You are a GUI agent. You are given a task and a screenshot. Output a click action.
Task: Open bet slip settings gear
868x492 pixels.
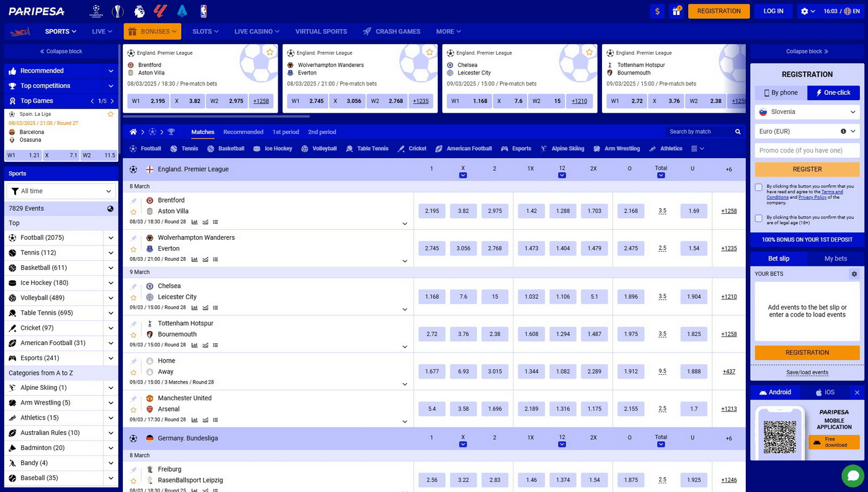(x=854, y=274)
